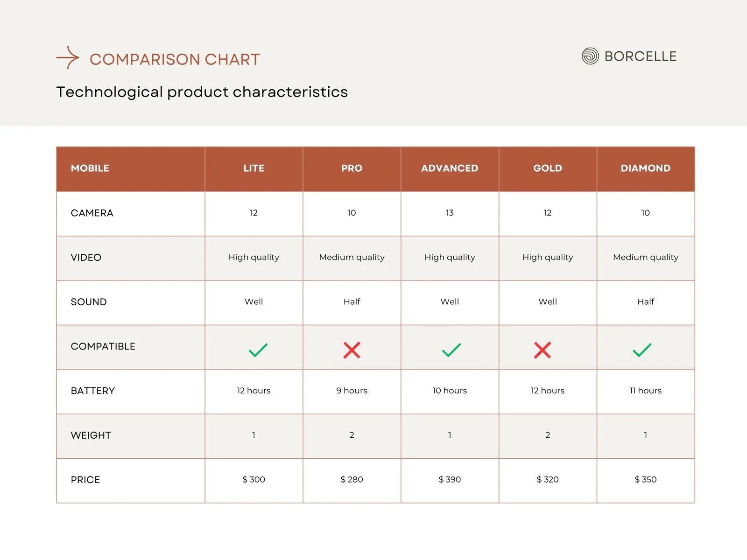This screenshot has height=560, width=747.
Task: Click the red cross under Gold
Action: (543, 350)
